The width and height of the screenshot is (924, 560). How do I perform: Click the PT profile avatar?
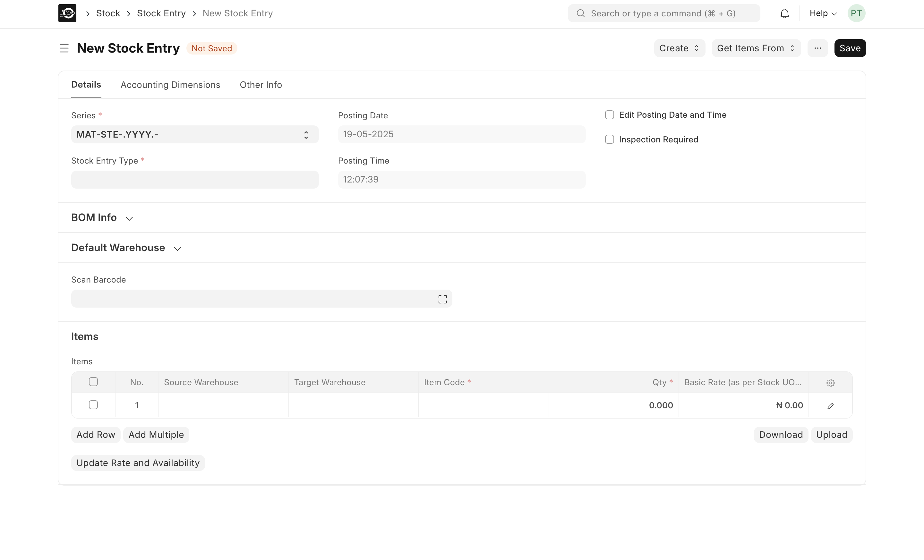857,13
